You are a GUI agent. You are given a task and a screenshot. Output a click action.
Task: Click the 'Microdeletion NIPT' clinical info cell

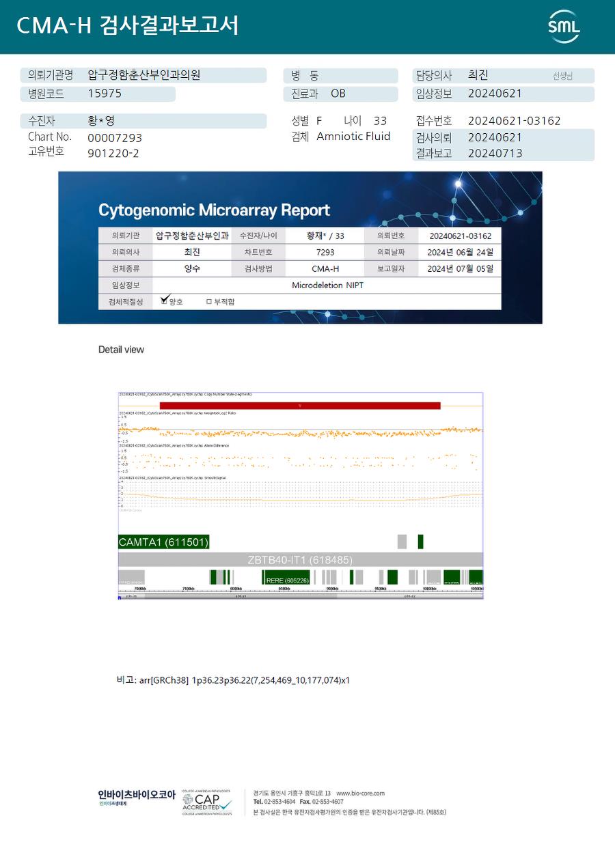click(x=327, y=285)
